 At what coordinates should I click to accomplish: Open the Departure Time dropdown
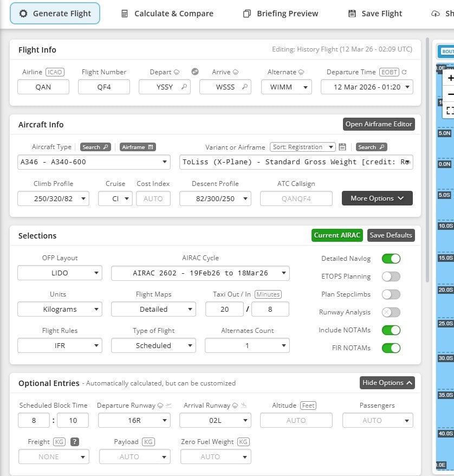[x=367, y=87]
